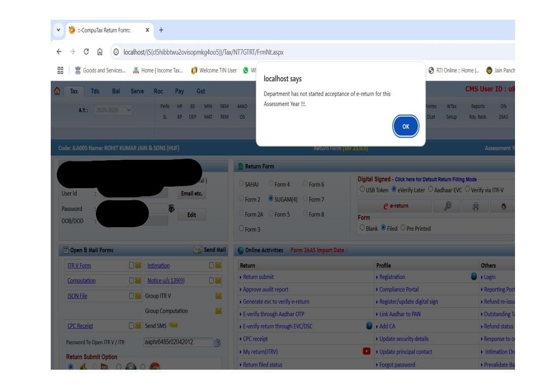548x392 pixels.
Task: Click the Group ITR V mail icon
Action: [x=218, y=296]
